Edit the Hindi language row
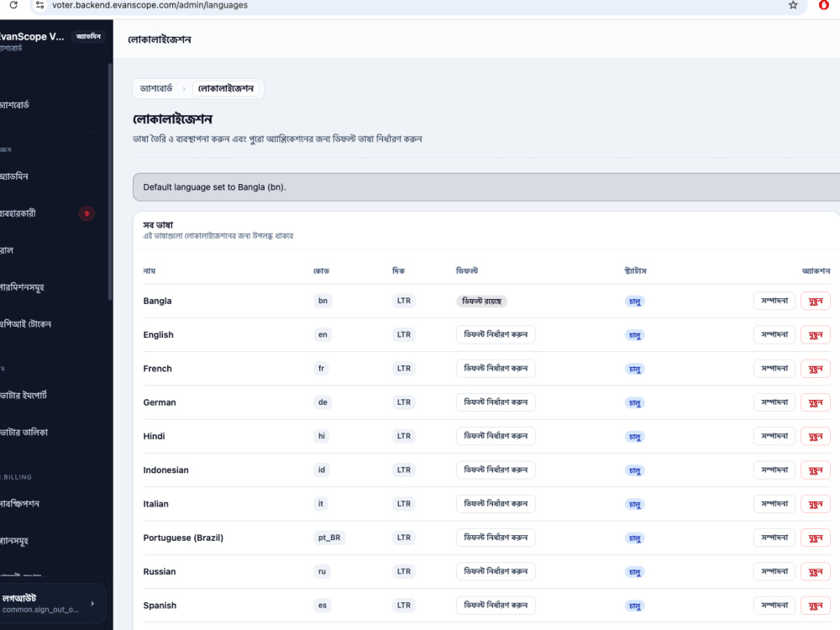 click(774, 436)
